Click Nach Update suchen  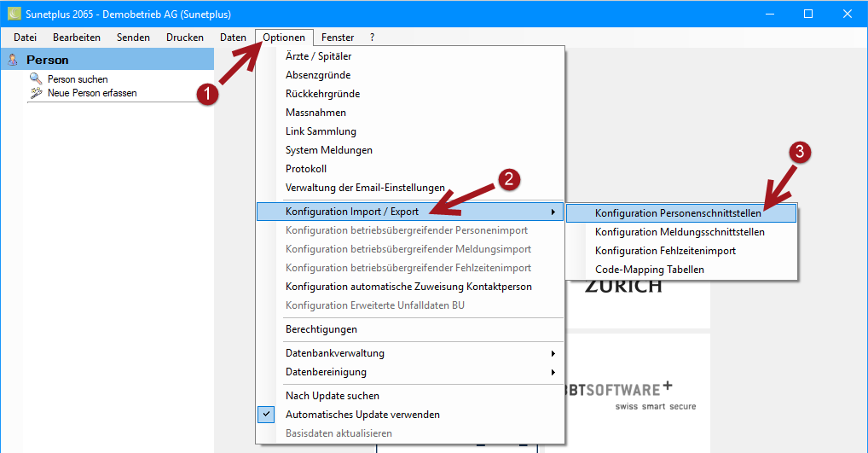(410, 395)
